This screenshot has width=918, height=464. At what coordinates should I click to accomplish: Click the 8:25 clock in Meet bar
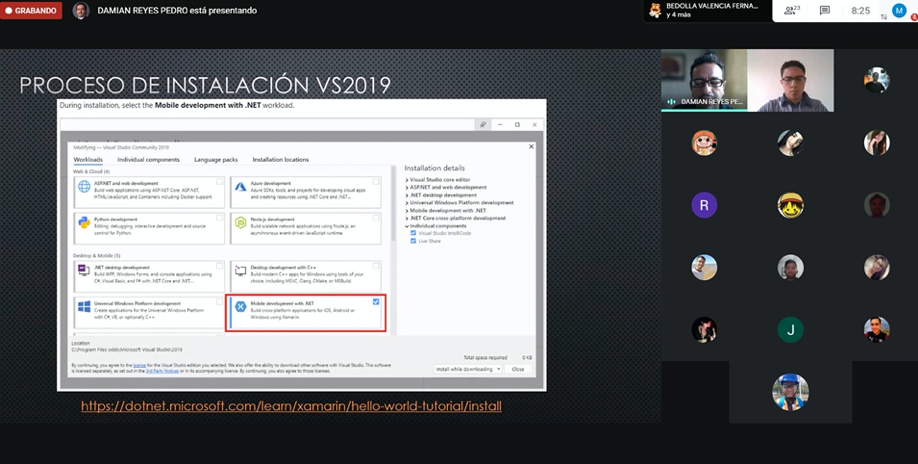coord(861,11)
